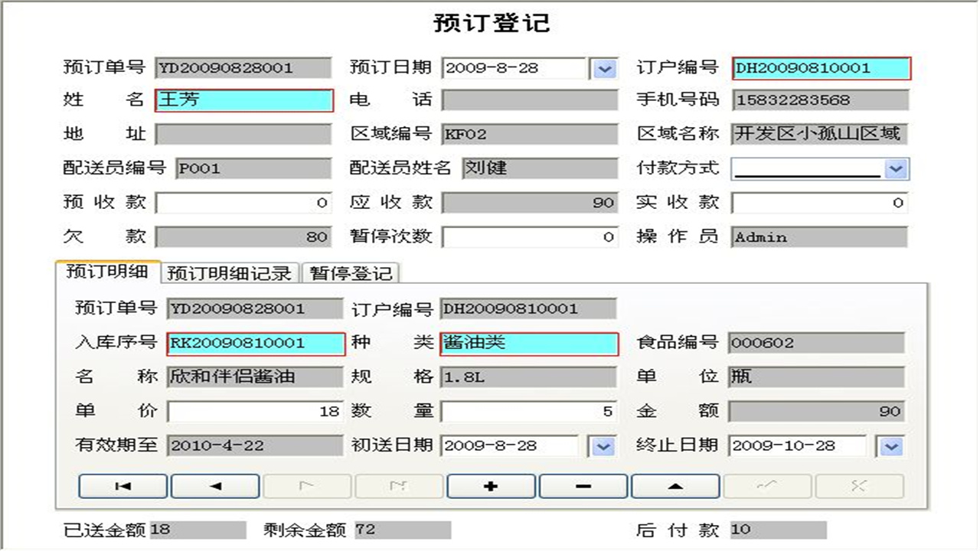Click the disabled next record arrow
Viewport: 980px width, 551px height.
click(x=307, y=486)
